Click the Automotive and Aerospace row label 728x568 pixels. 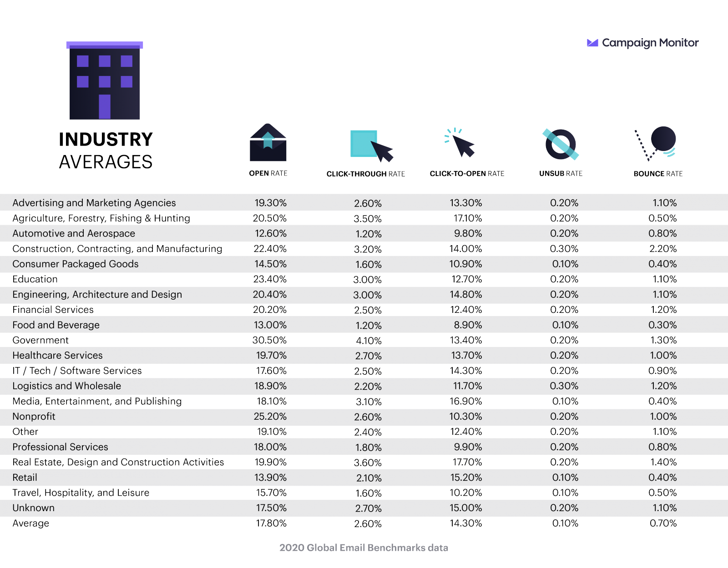(74, 233)
